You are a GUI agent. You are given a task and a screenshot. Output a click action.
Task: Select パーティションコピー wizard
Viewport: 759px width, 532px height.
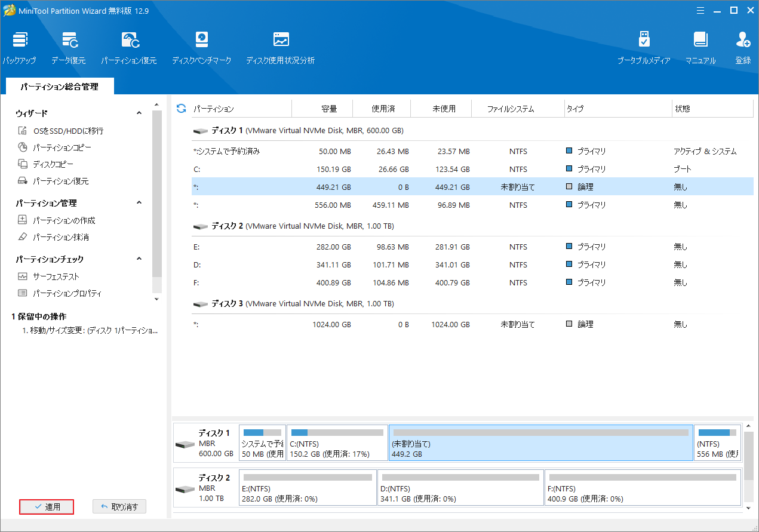coord(54,147)
